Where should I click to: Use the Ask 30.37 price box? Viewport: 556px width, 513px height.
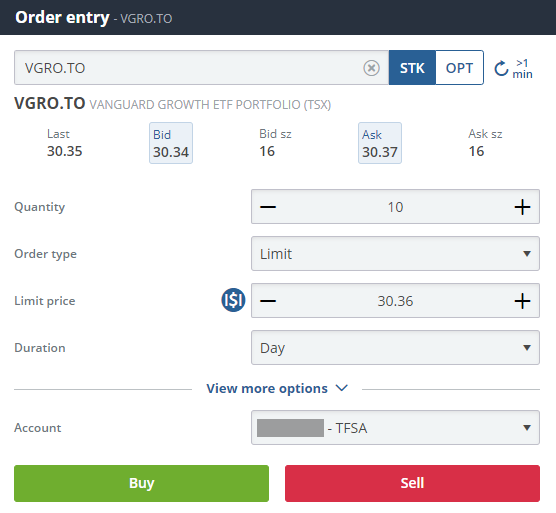tap(380, 143)
